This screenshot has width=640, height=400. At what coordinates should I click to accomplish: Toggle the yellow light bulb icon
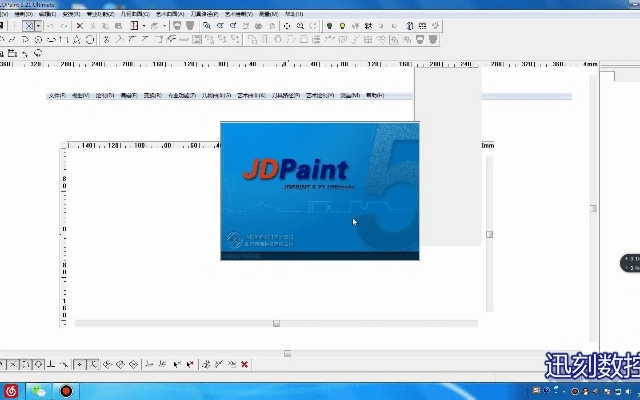(x=341, y=26)
